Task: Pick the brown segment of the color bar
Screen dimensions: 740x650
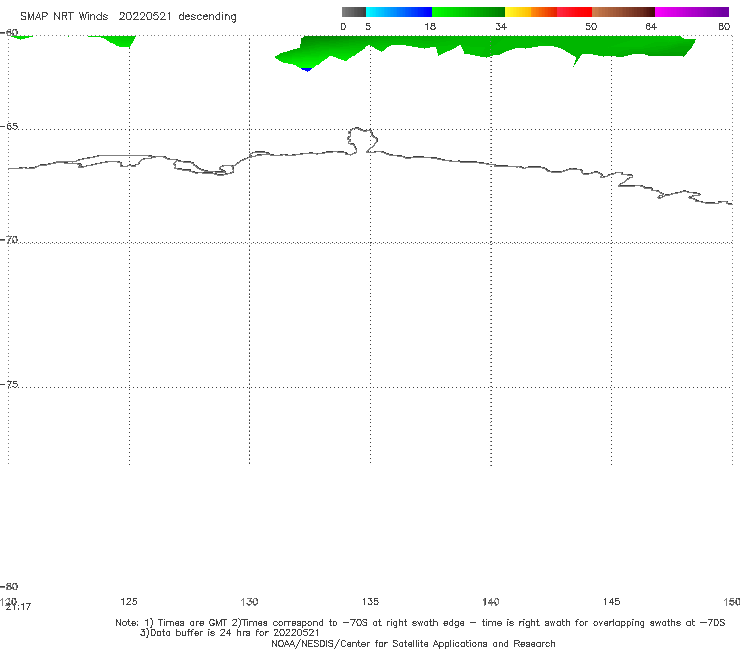Action: pyautogui.click(x=623, y=12)
